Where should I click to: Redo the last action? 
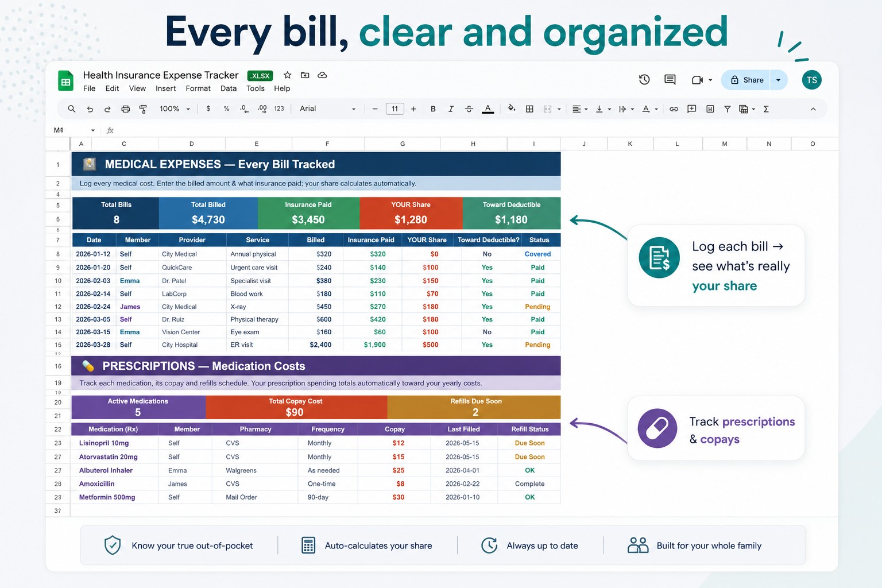pyautogui.click(x=107, y=109)
